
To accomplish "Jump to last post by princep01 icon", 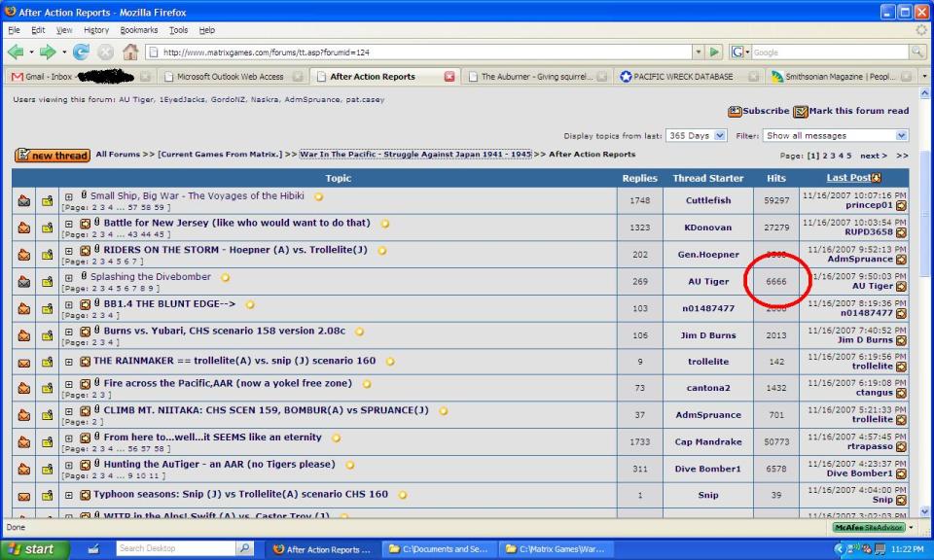I will (x=901, y=206).
